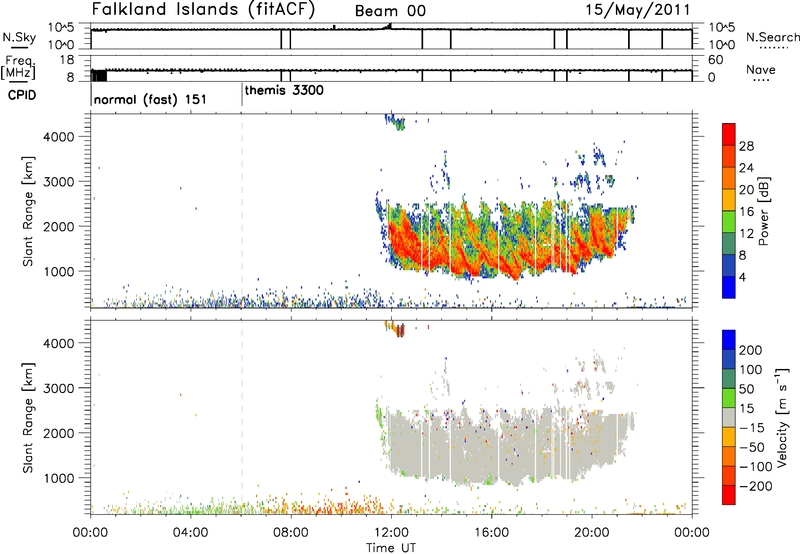Click the 'Nave' legend label
Viewport: 800px width, 554px height.
click(x=761, y=69)
